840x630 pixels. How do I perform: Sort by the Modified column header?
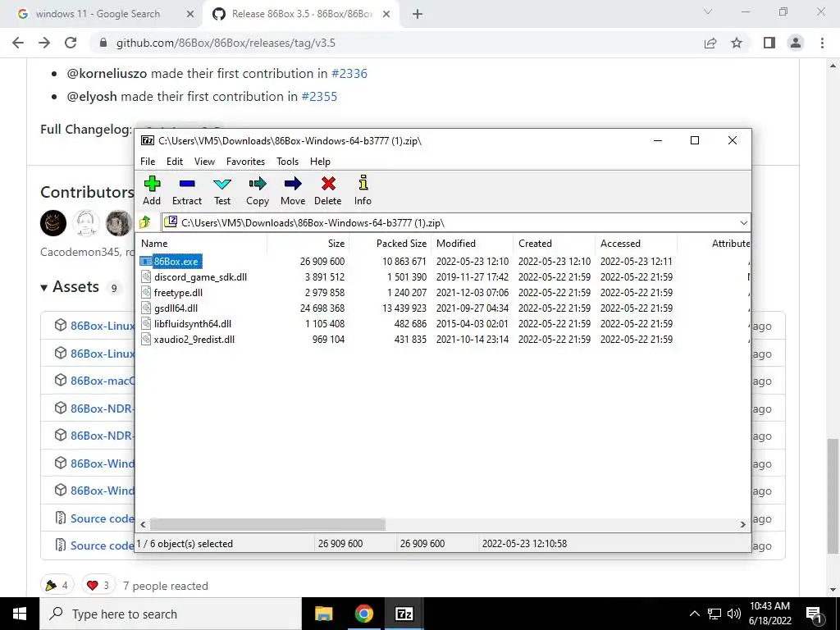point(472,243)
